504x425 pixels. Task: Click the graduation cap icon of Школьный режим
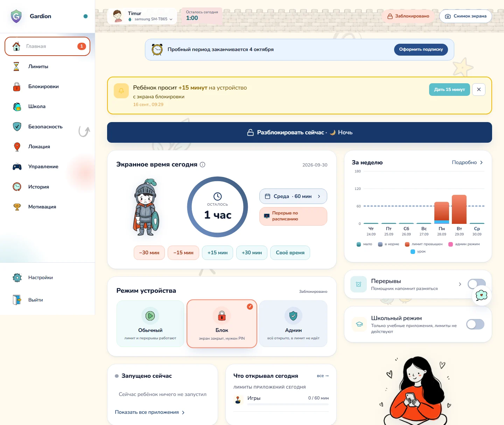(359, 324)
